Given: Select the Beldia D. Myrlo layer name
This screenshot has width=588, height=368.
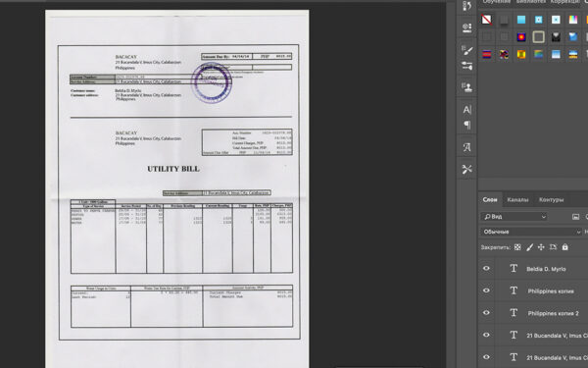Looking at the screenshot, I should pos(546,269).
